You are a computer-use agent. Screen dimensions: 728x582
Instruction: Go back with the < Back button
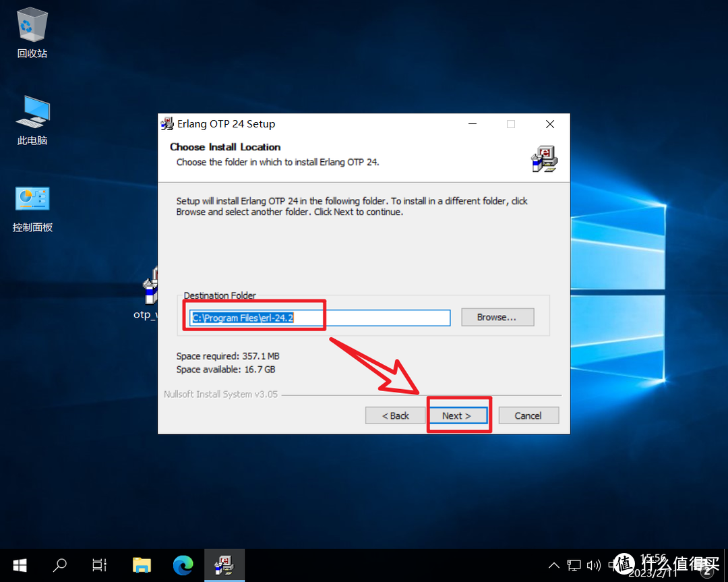[396, 415]
